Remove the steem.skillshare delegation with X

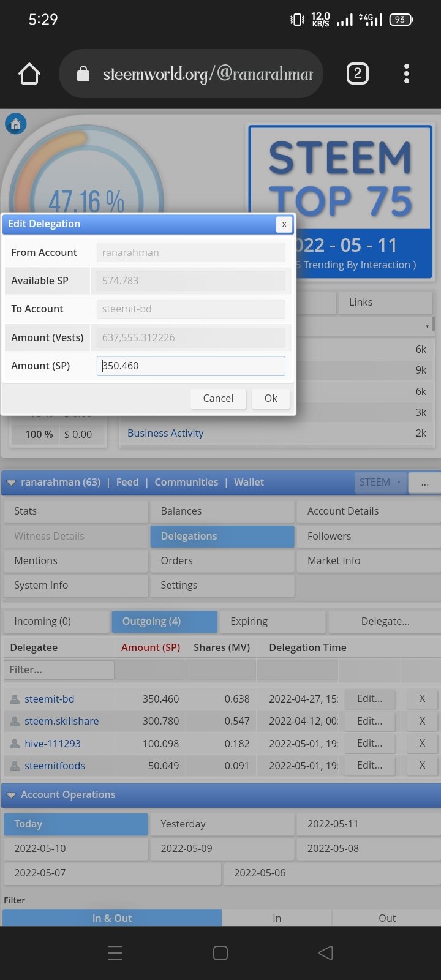point(422,721)
